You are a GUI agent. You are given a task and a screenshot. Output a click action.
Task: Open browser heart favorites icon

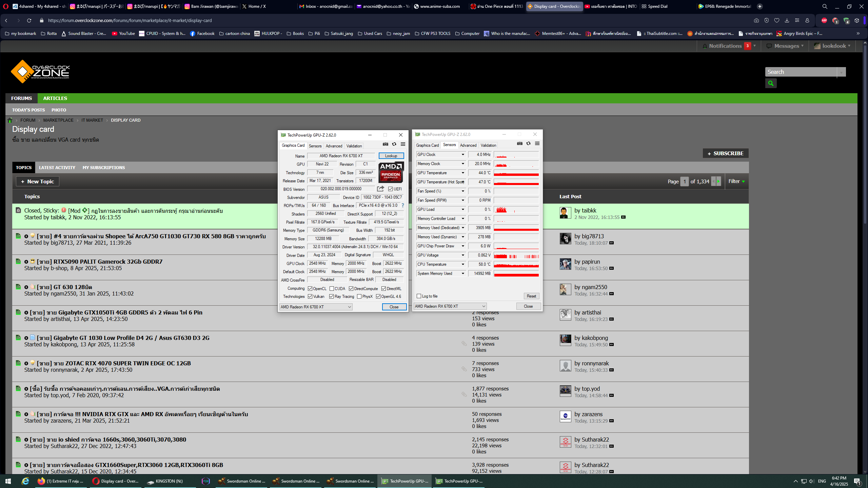tap(777, 20)
